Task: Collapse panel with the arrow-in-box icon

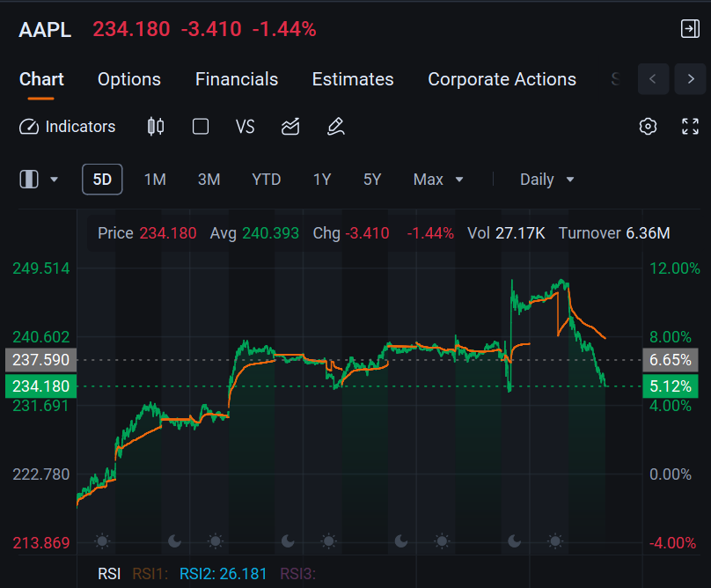Action: (690, 29)
